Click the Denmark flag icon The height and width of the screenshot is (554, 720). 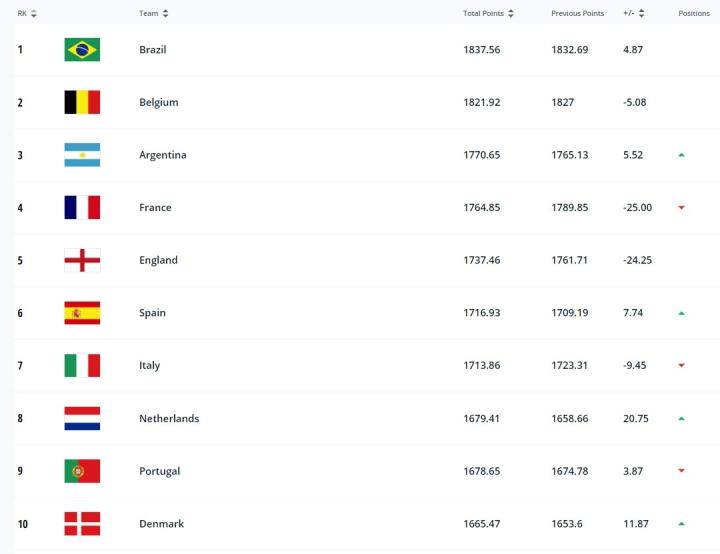click(82, 523)
